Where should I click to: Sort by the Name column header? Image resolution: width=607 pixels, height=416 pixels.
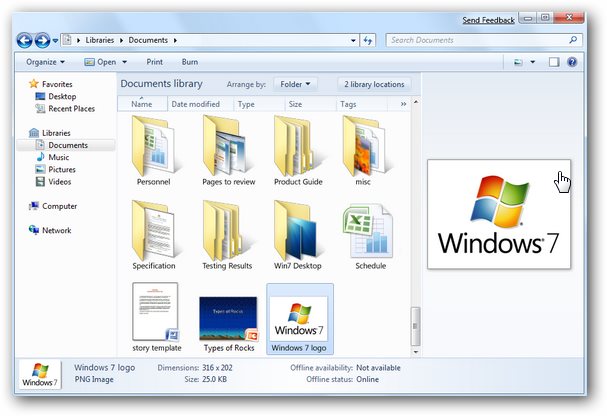point(142,104)
